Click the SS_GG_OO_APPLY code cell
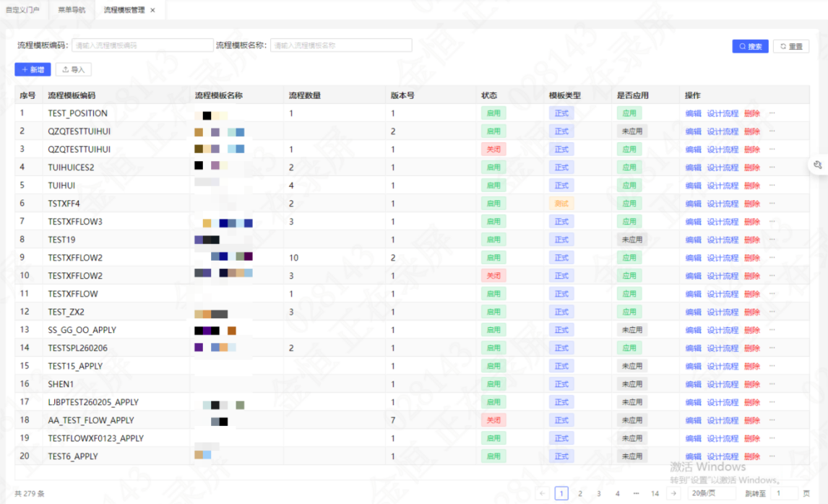 (x=82, y=330)
